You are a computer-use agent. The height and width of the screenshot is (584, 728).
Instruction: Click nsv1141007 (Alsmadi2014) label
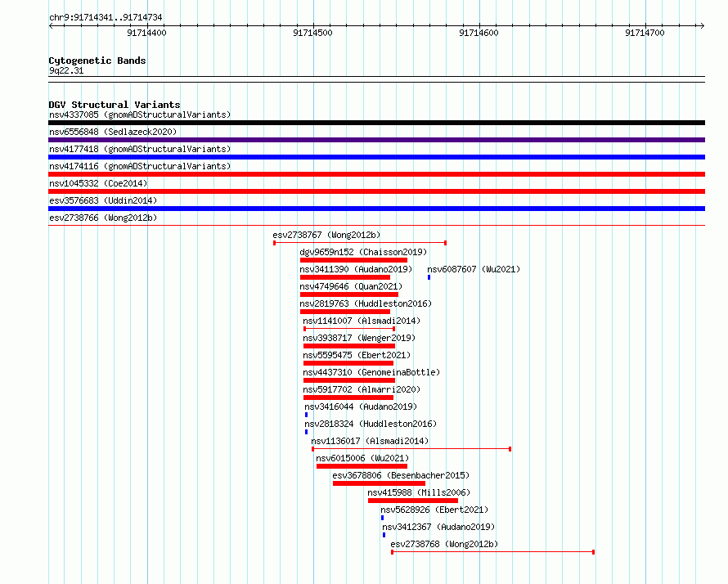coord(362,321)
